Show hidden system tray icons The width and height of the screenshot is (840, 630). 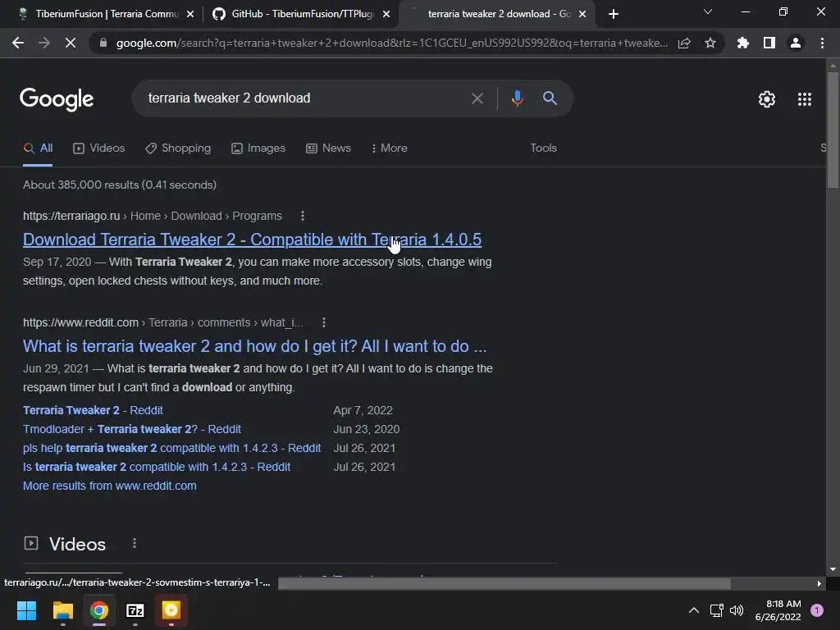pos(694,610)
